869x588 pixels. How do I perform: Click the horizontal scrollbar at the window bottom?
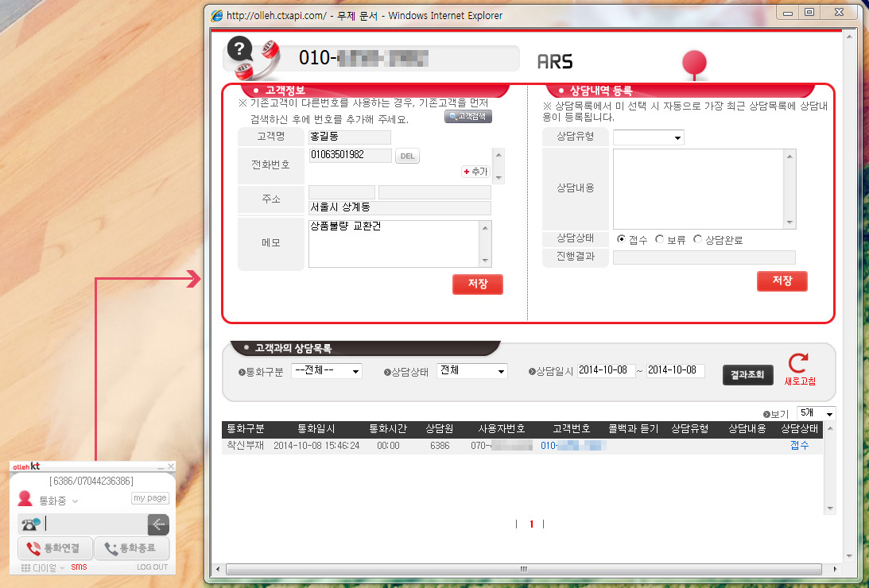click(x=523, y=569)
